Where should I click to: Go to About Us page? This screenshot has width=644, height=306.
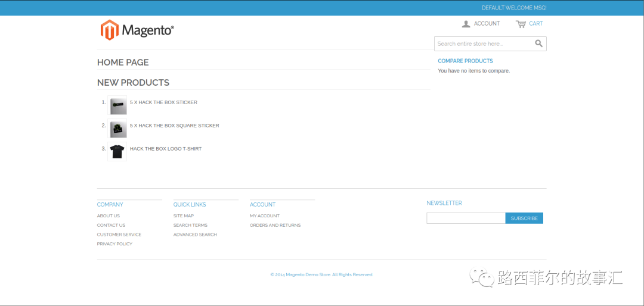[x=109, y=216]
